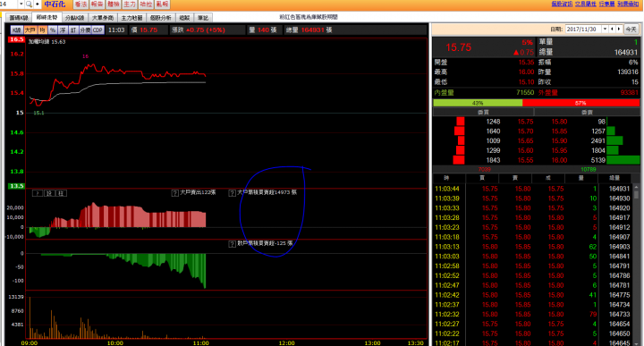Click the 外盤量 93381 value
The width and height of the screenshot is (644, 346).
click(x=629, y=93)
